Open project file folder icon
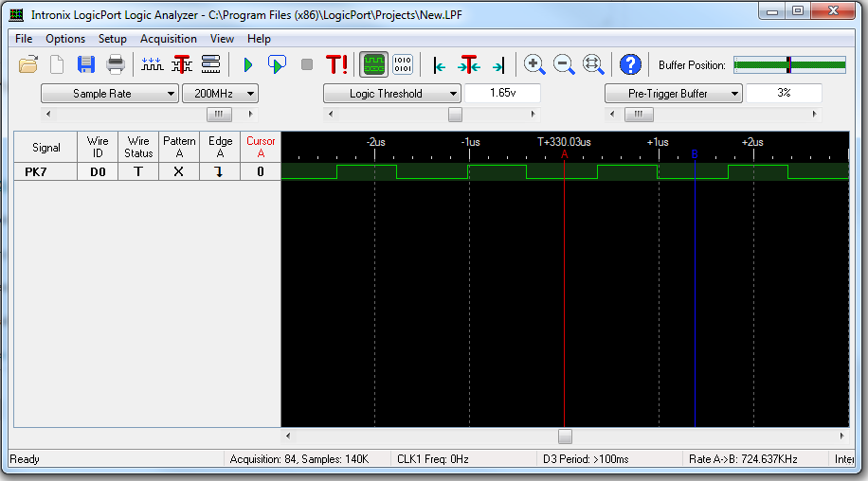The image size is (868, 481). pyautogui.click(x=28, y=64)
